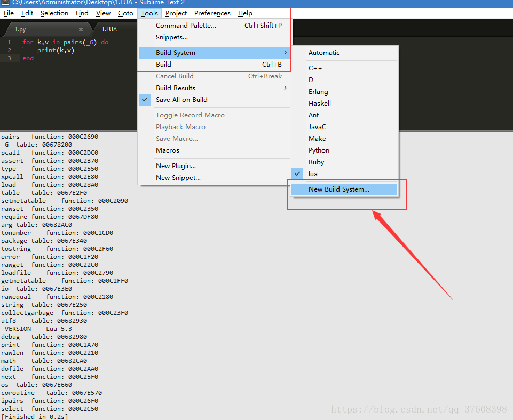Select the Erlang build system
This screenshot has width=513, height=420.
[x=318, y=91]
